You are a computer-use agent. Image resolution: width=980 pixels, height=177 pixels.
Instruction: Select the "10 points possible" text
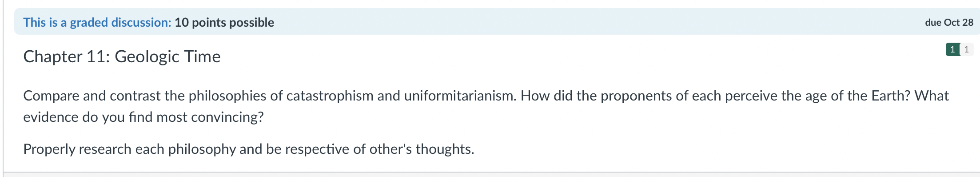[224, 22]
